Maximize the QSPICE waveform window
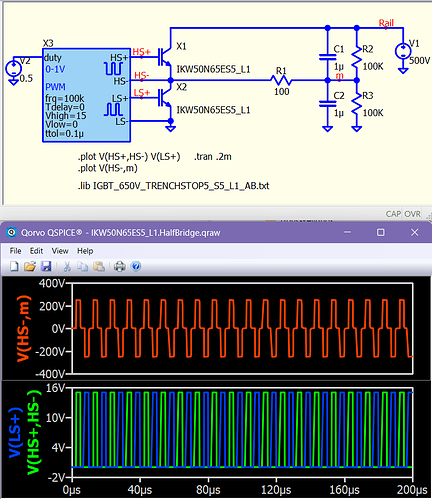 tap(381, 232)
